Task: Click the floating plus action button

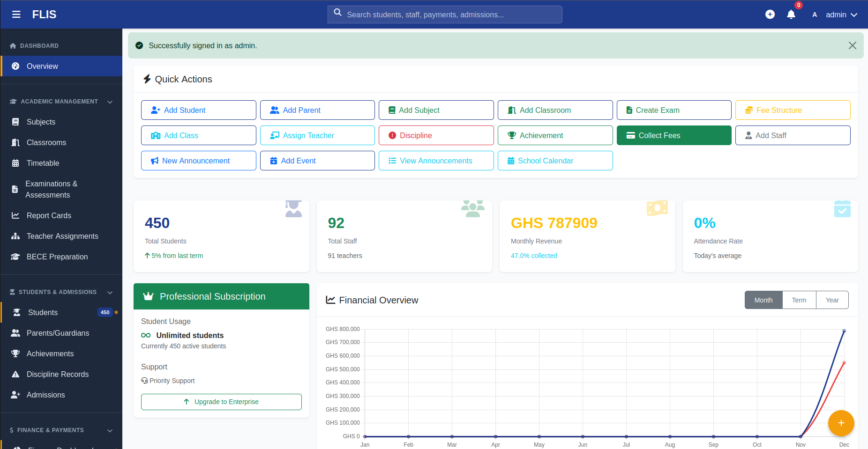Action: [x=841, y=423]
